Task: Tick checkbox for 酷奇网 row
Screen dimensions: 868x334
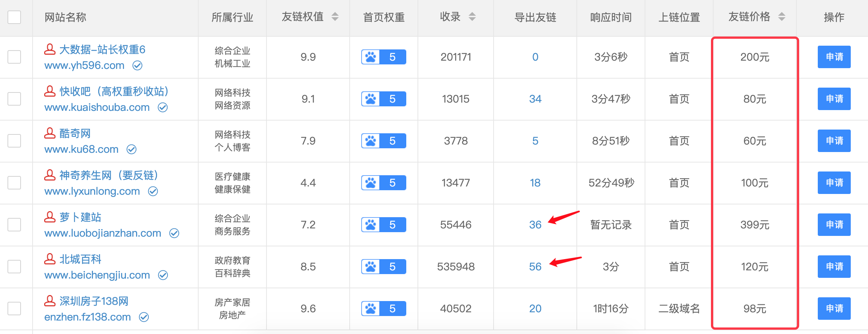Action: (x=14, y=141)
